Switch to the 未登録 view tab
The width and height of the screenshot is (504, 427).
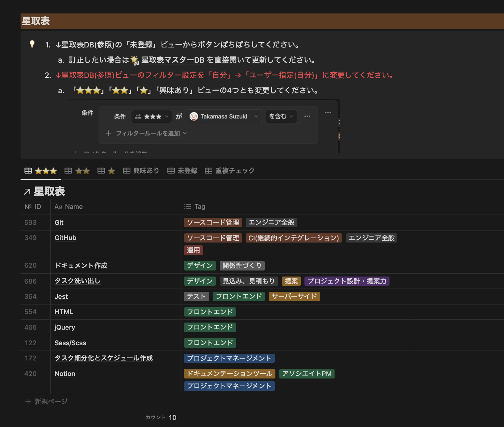tap(183, 171)
